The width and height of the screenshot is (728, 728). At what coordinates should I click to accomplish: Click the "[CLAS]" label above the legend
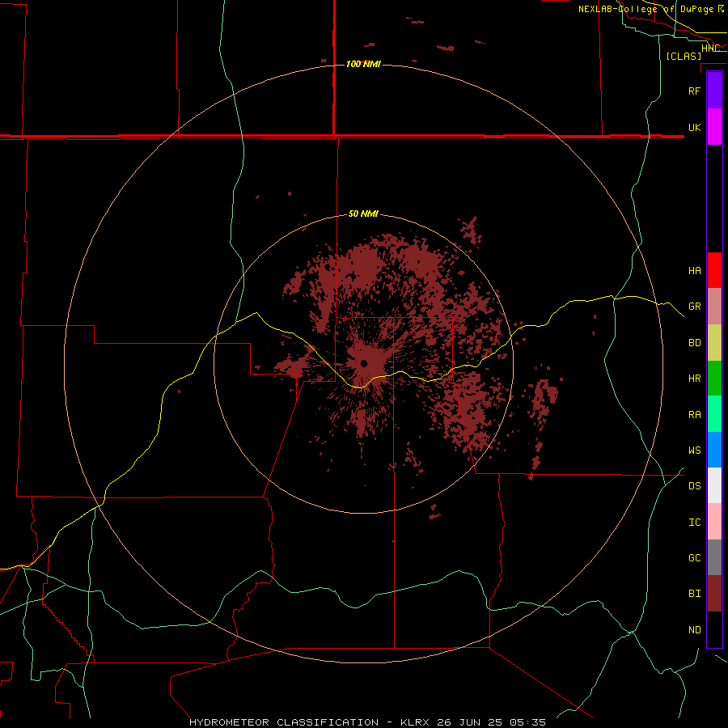[x=684, y=56]
